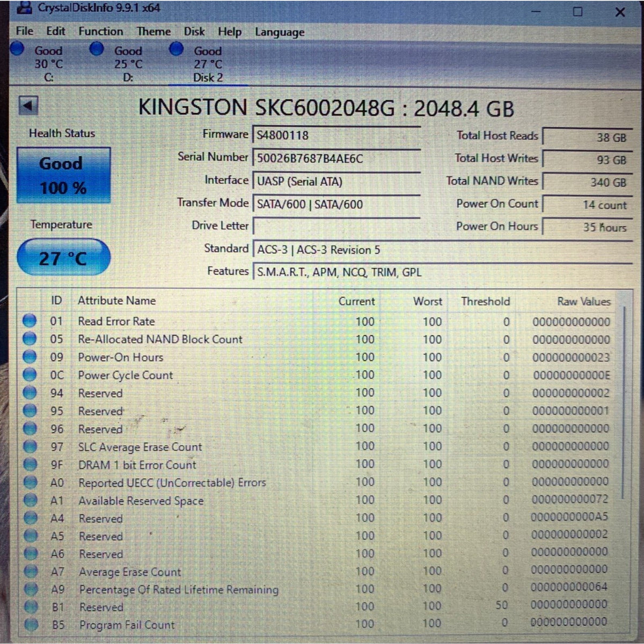Click status icon for Available Reserved Space
Viewport: 644px width, 644px height.
pos(31,501)
